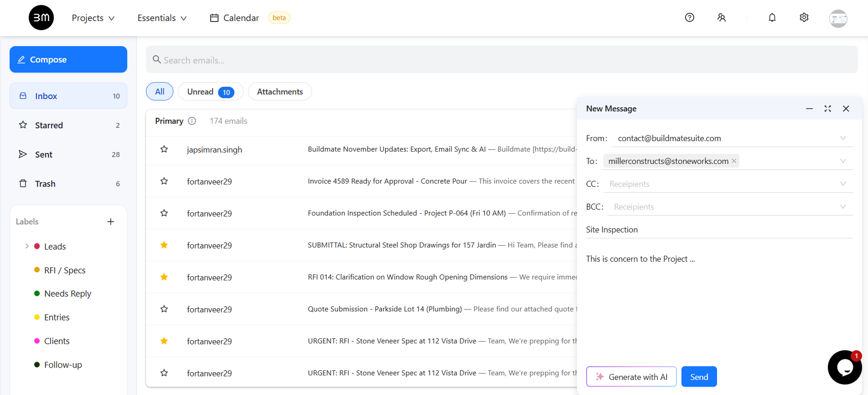This screenshot has width=868, height=395.
Task: Expand the BCC recipients dropdown arrow
Action: tap(843, 206)
